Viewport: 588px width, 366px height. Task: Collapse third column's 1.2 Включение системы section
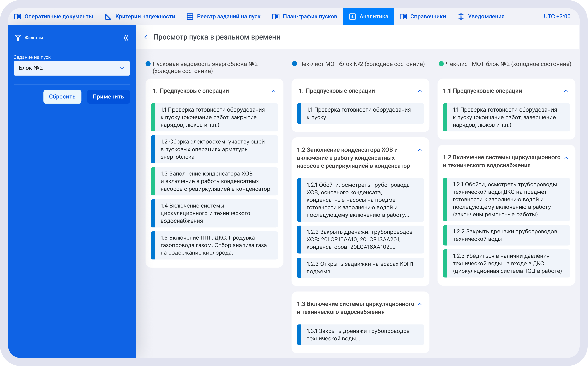point(566,158)
